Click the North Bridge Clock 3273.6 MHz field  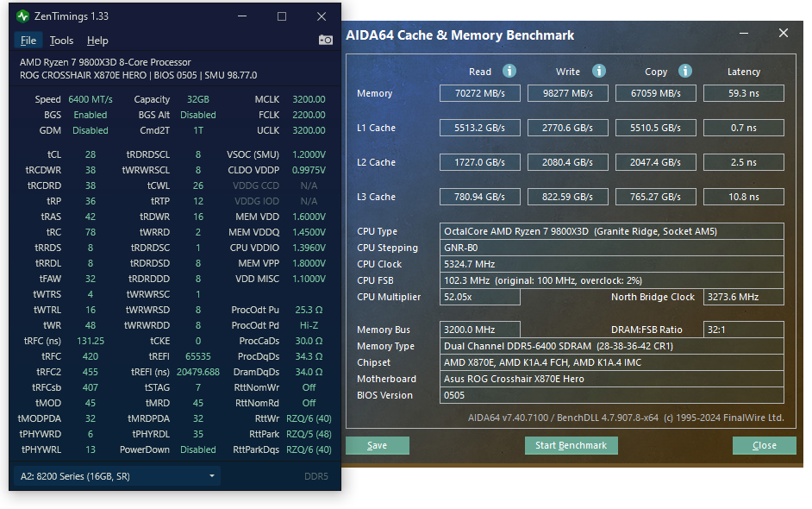point(744,297)
